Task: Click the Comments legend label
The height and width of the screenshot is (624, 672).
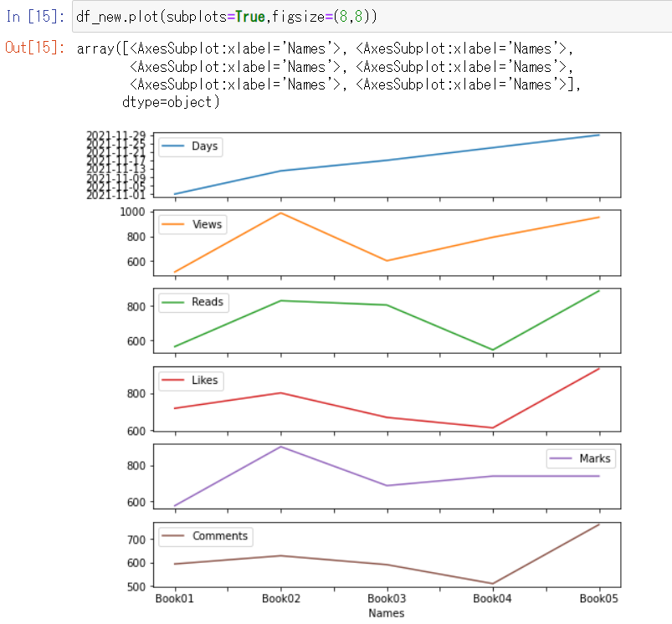Action: (220, 536)
